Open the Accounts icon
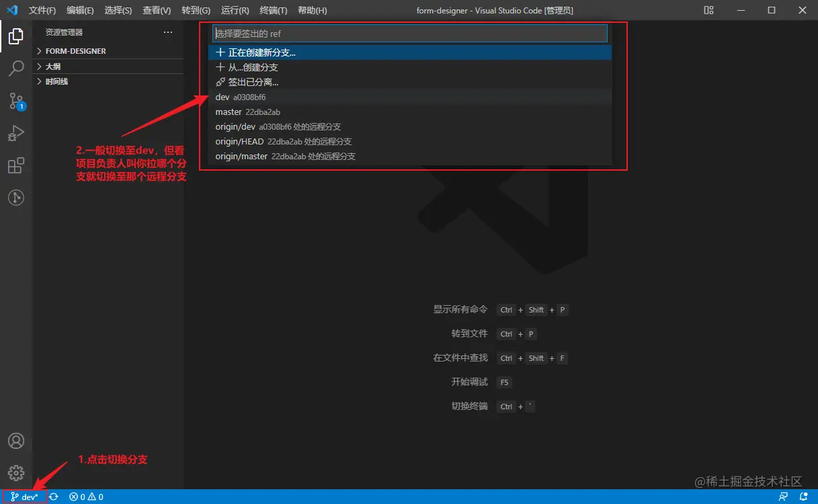This screenshot has width=818, height=504. 16,441
